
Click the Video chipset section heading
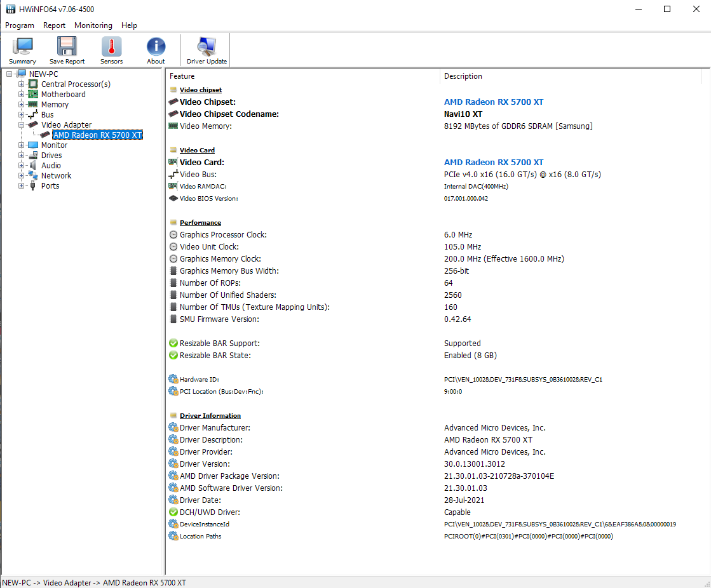click(200, 90)
